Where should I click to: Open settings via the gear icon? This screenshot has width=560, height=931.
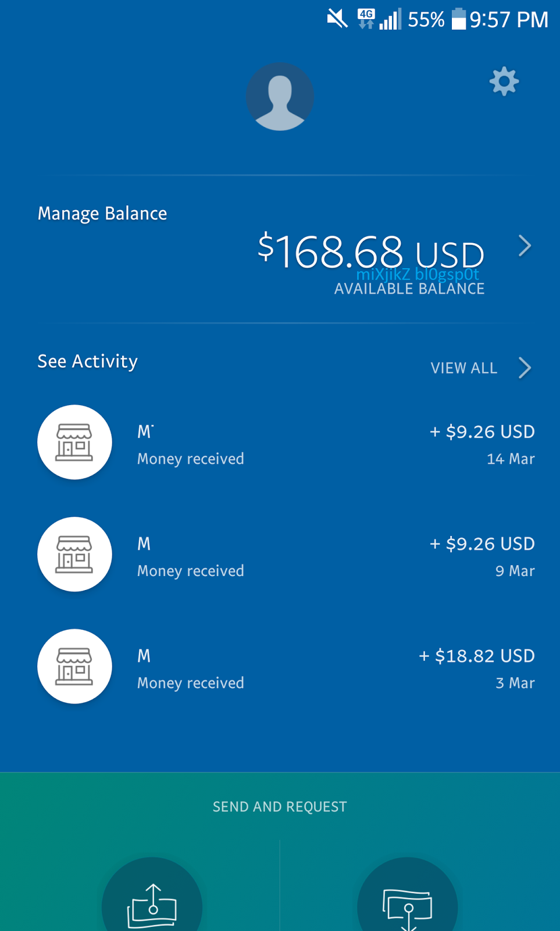coord(504,81)
